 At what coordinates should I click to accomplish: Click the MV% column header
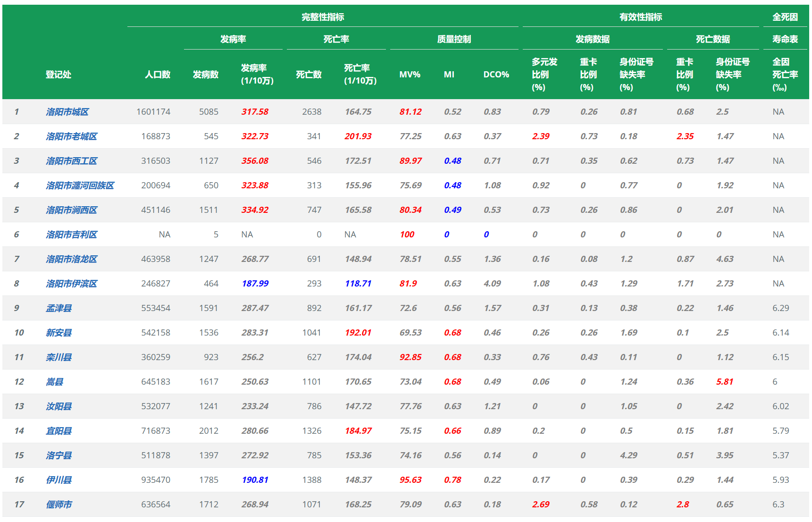[410, 75]
